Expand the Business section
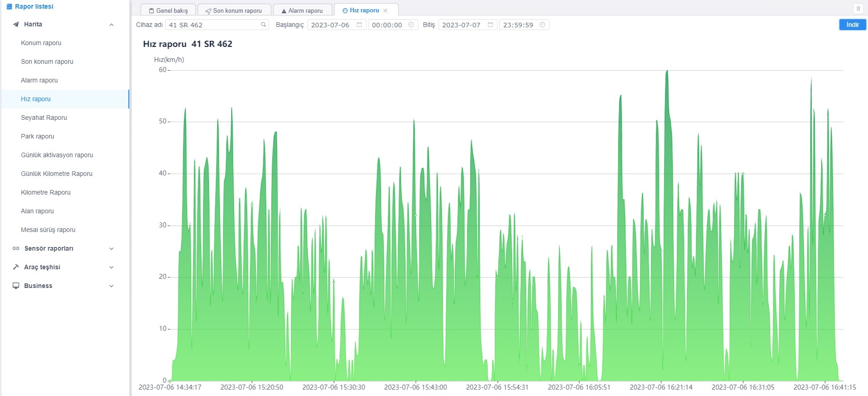 point(112,286)
